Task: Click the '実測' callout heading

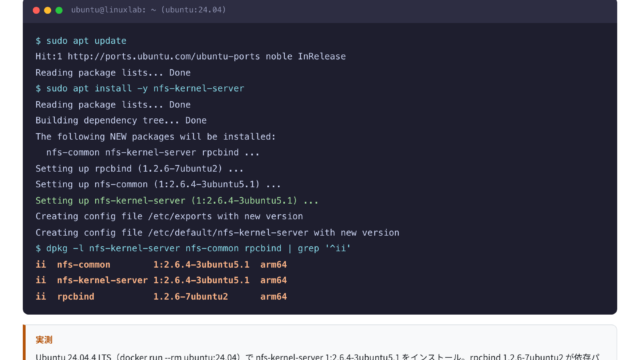Action: tap(44, 340)
